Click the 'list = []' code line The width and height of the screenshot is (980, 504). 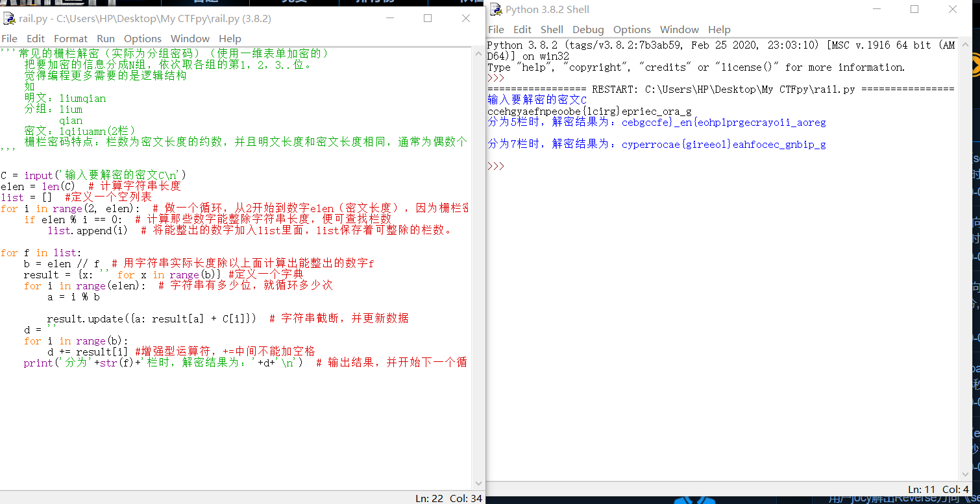coord(76,197)
